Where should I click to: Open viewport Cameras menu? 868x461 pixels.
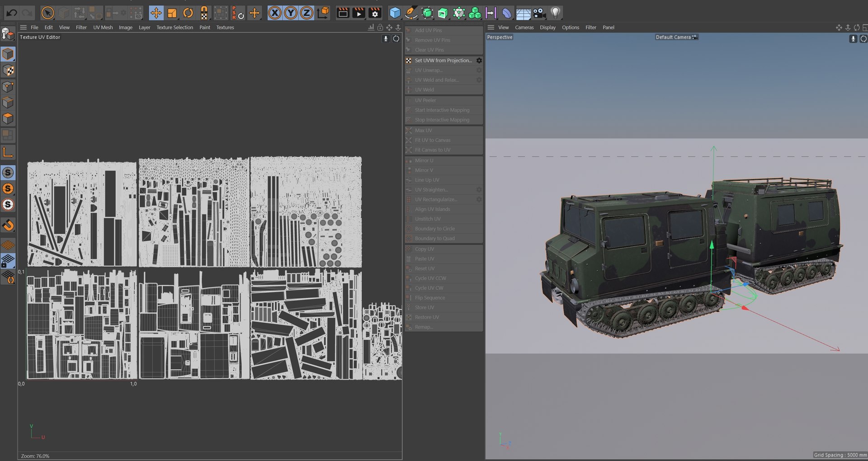point(524,28)
